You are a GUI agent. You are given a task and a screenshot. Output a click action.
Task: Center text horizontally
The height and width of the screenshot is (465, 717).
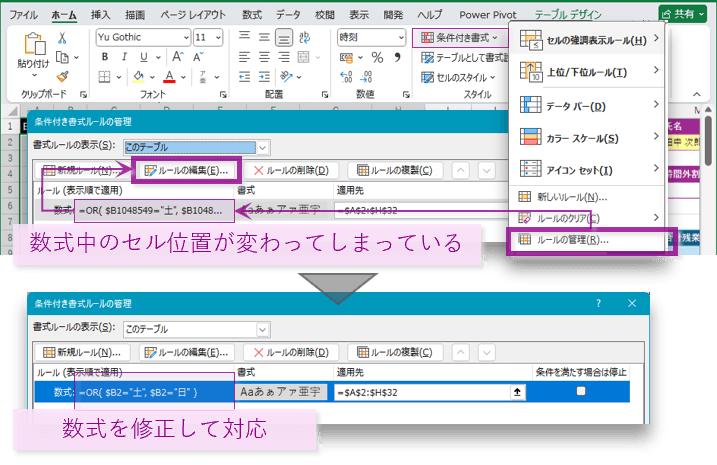pos(264,57)
